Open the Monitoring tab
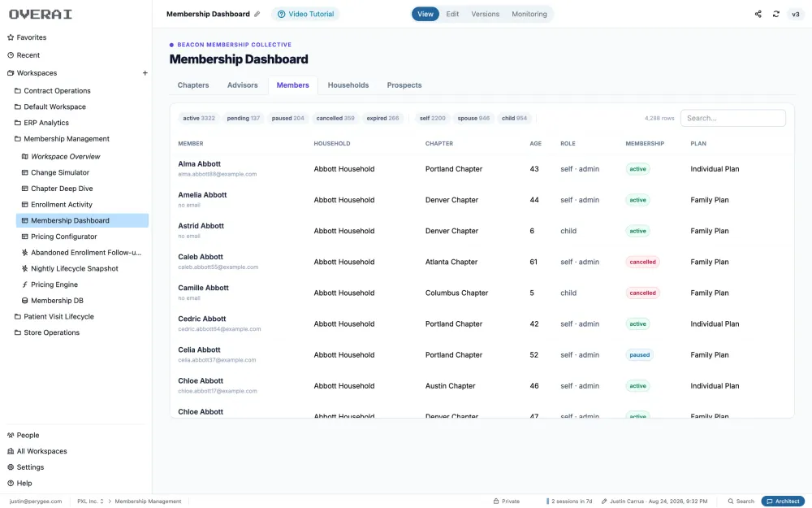This screenshot has height=508, width=812. (x=529, y=14)
